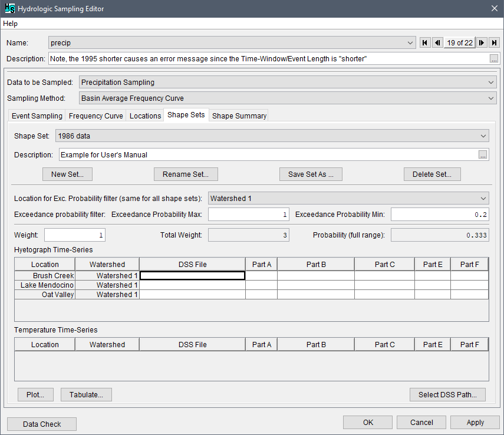Click Temperature table DSS File column header
Image resolution: width=504 pixels, height=435 pixels.
tap(193, 344)
